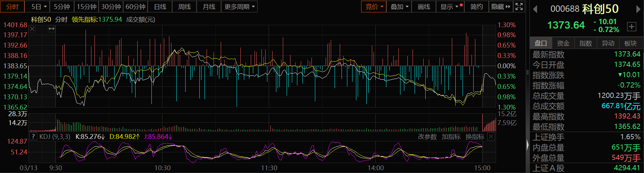
Task: Go to the next stock with the right arrow
Action: 638,9
